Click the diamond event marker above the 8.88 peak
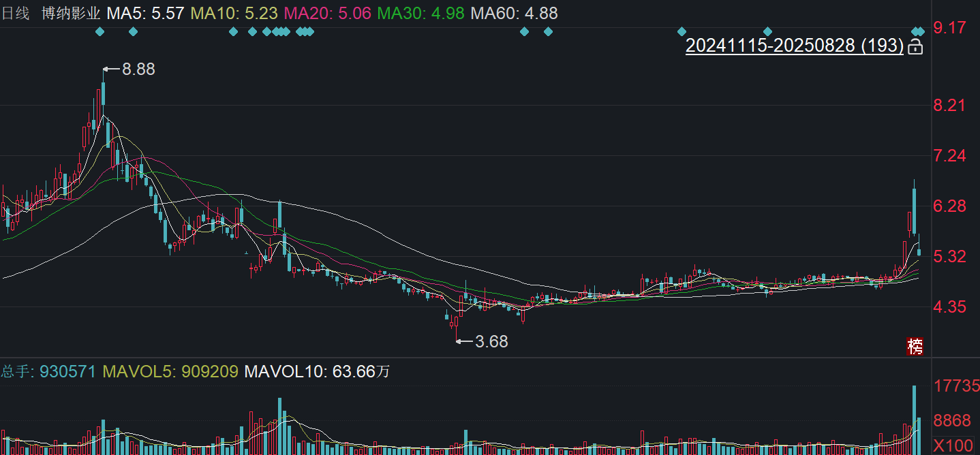 100,31
